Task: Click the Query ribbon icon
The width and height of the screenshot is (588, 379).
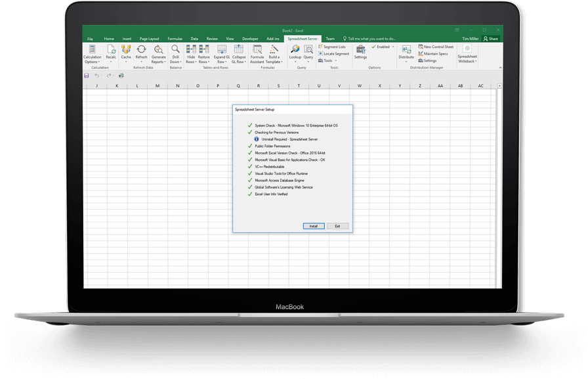Action: pos(308,53)
